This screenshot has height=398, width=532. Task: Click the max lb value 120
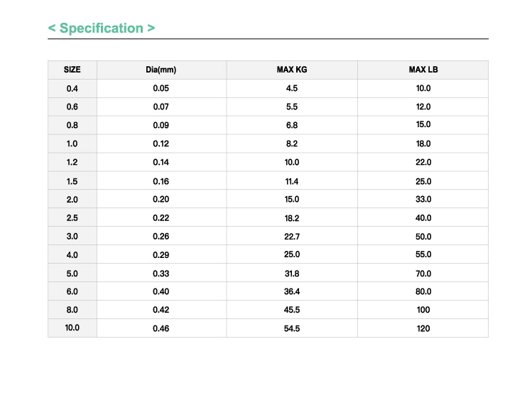[423, 329]
